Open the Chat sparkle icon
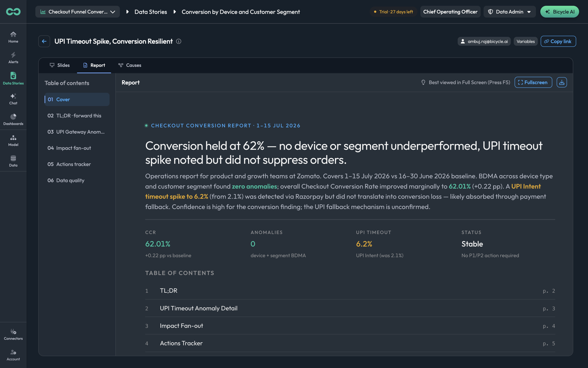 pyautogui.click(x=13, y=99)
